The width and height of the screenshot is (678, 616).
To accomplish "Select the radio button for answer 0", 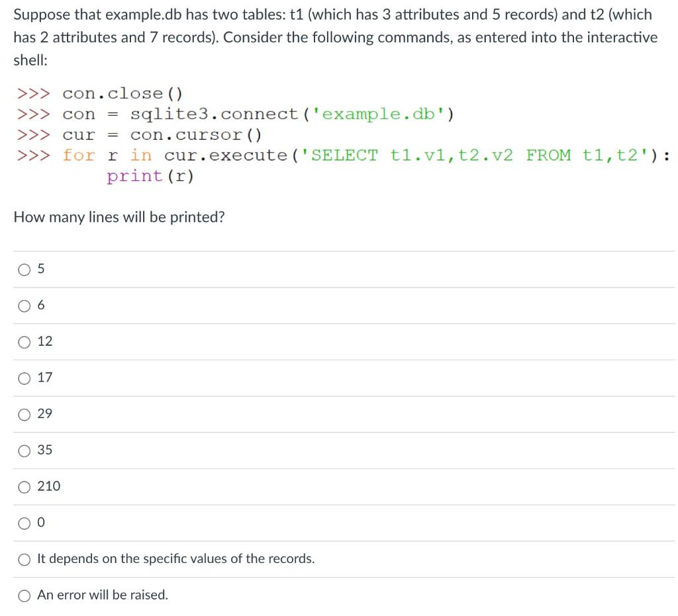I will click(x=24, y=523).
